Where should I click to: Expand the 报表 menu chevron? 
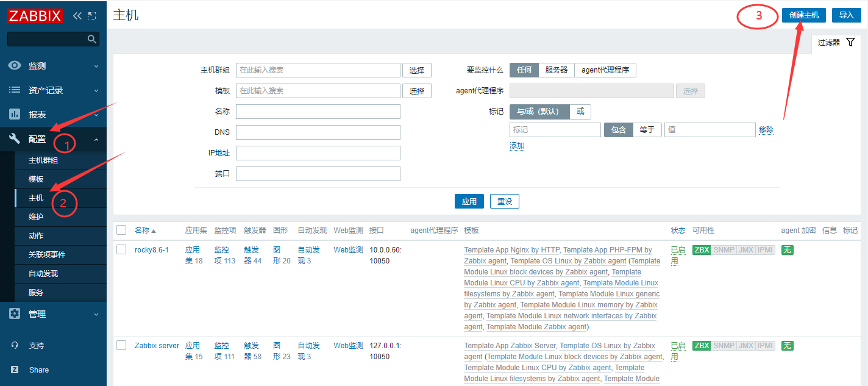pyautogui.click(x=96, y=115)
